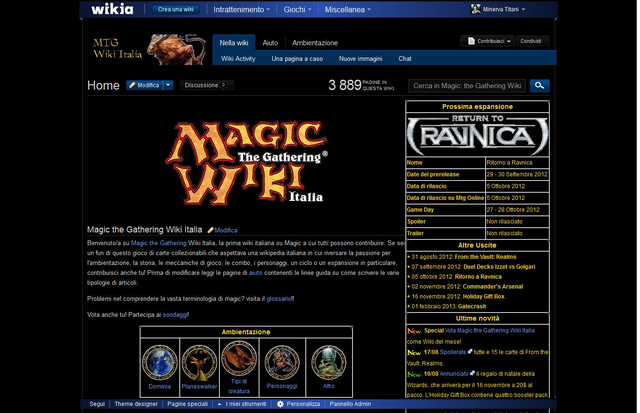Expand the Intrattenimento menu
This screenshot has width=640, height=413.
241,9
